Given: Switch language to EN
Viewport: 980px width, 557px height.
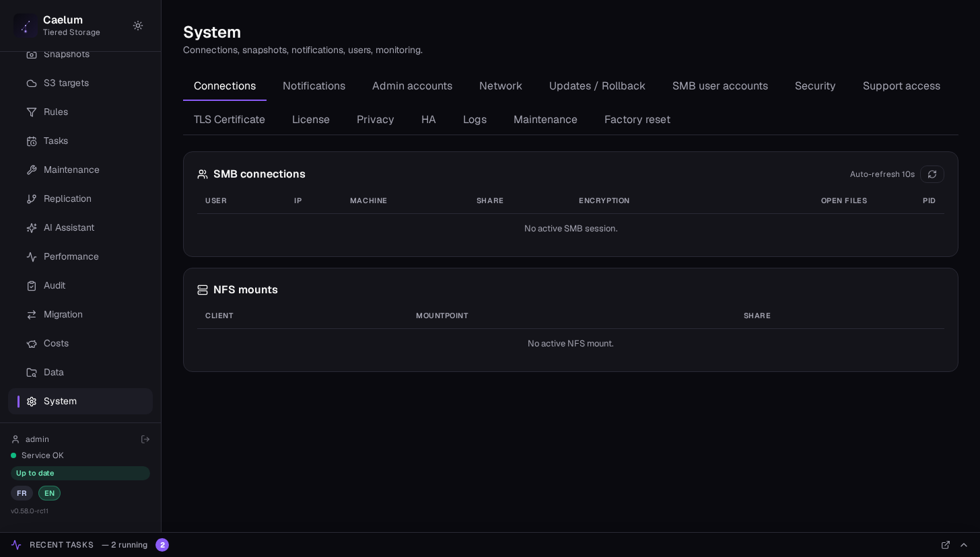Looking at the screenshot, I should (49, 493).
